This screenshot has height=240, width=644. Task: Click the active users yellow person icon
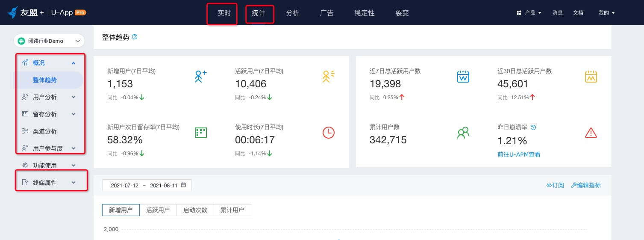328,77
